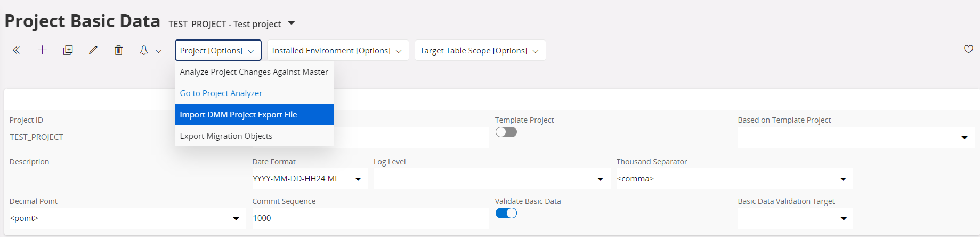Select Analyze Project Changes Against Master
The width and height of the screenshot is (980, 237).
coord(254,72)
